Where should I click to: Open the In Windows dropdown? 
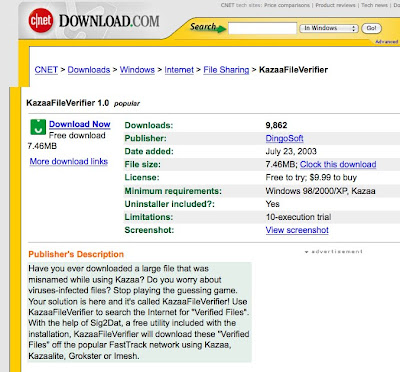tap(328, 28)
